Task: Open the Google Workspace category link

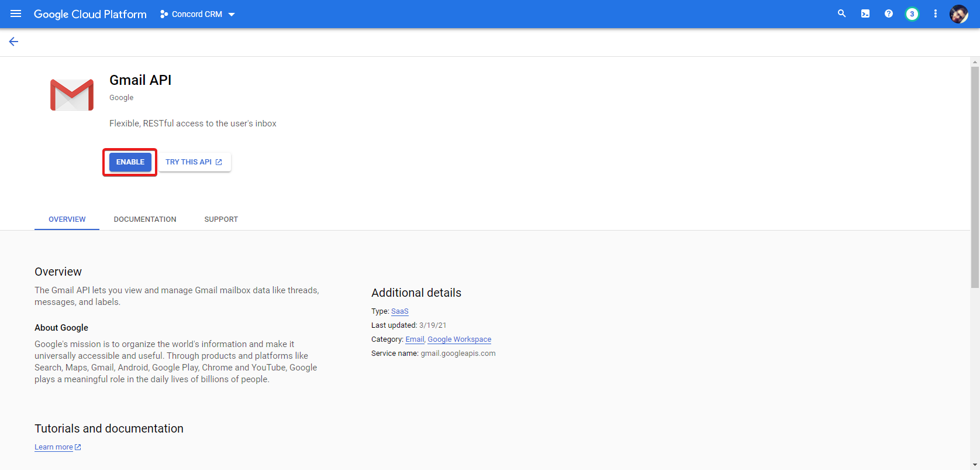Action: tap(460, 339)
